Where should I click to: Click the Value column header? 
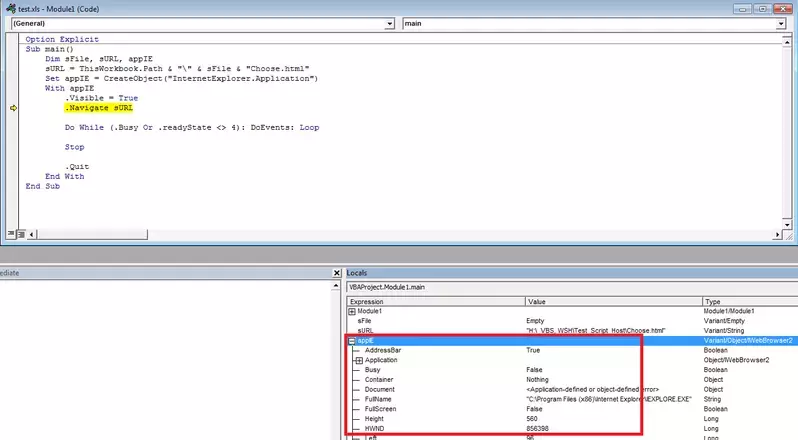pyautogui.click(x=614, y=302)
